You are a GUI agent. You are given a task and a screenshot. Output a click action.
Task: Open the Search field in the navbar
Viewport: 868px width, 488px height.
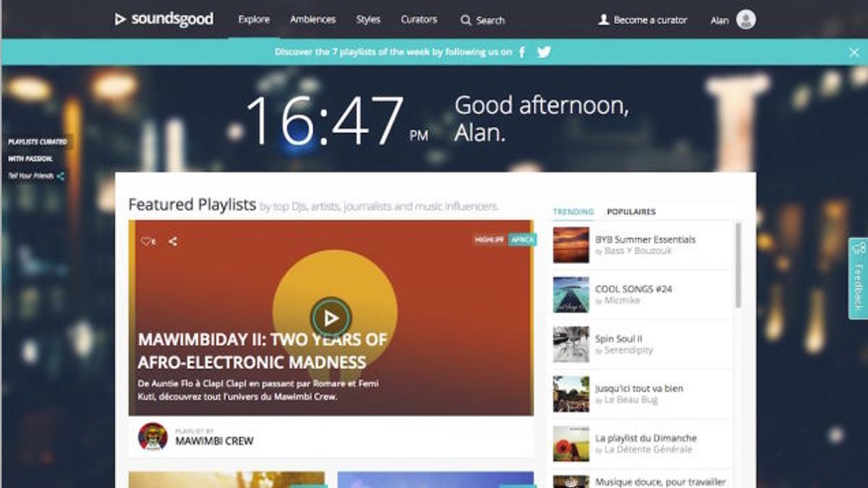482,20
